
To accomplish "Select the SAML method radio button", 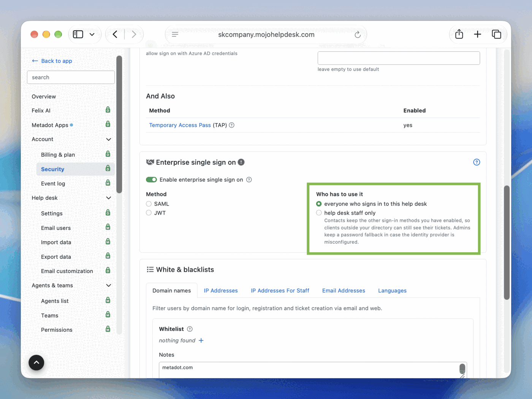I will tap(149, 204).
